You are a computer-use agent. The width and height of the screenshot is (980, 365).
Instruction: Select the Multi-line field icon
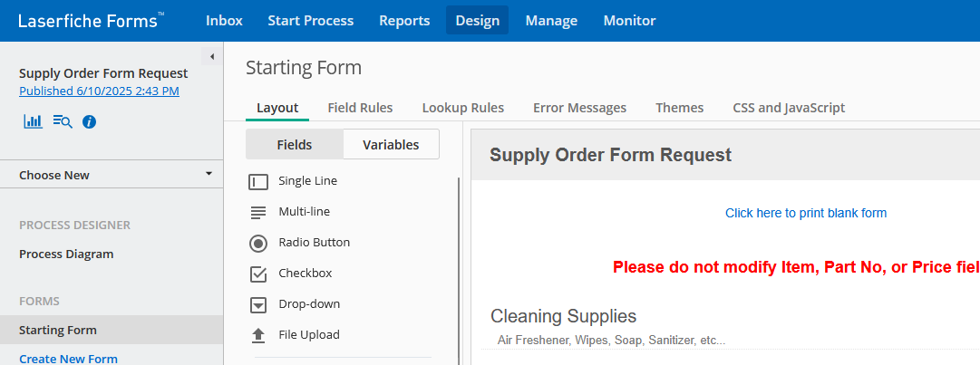(258, 212)
